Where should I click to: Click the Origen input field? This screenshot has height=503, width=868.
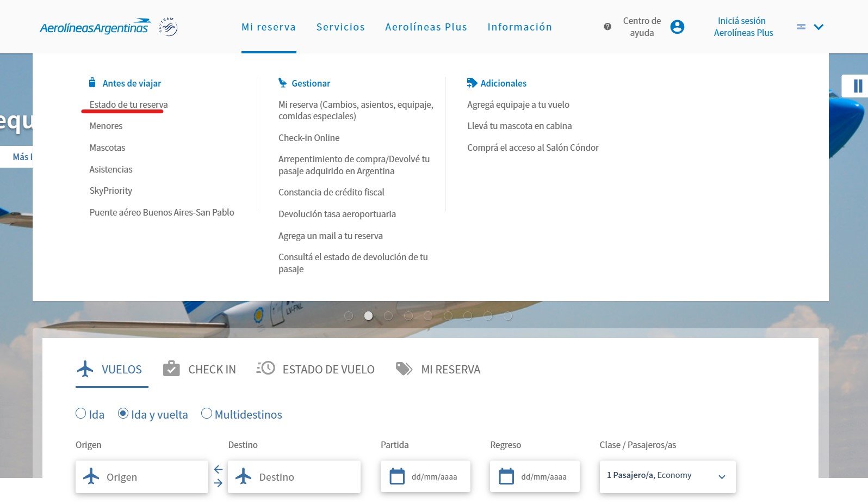(x=142, y=476)
